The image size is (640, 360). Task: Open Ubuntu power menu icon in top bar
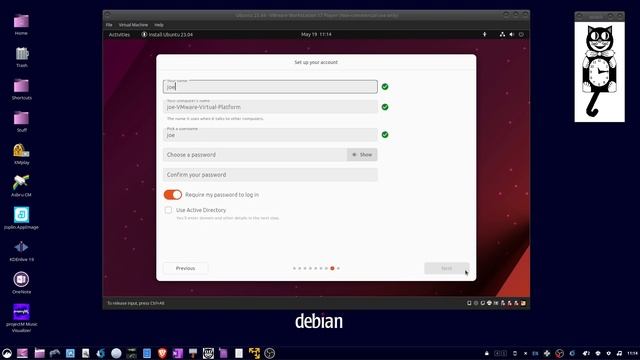coord(521,35)
